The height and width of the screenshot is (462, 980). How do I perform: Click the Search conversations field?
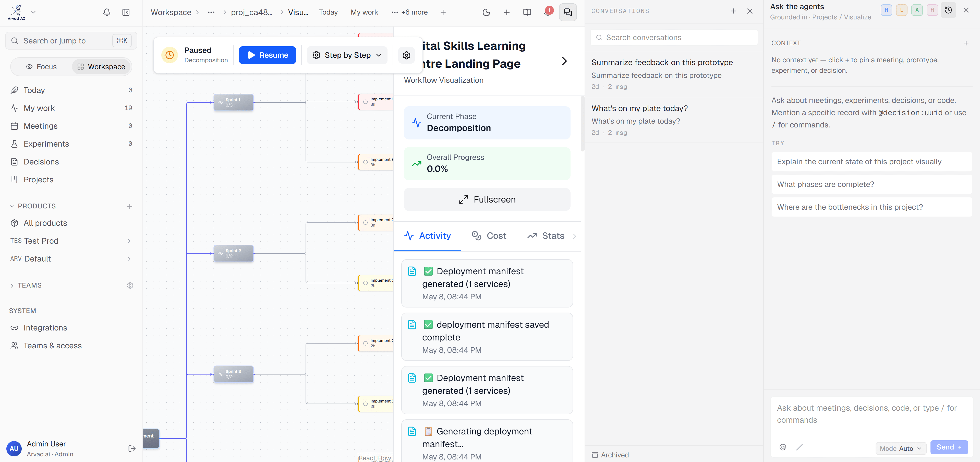tap(674, 37)
